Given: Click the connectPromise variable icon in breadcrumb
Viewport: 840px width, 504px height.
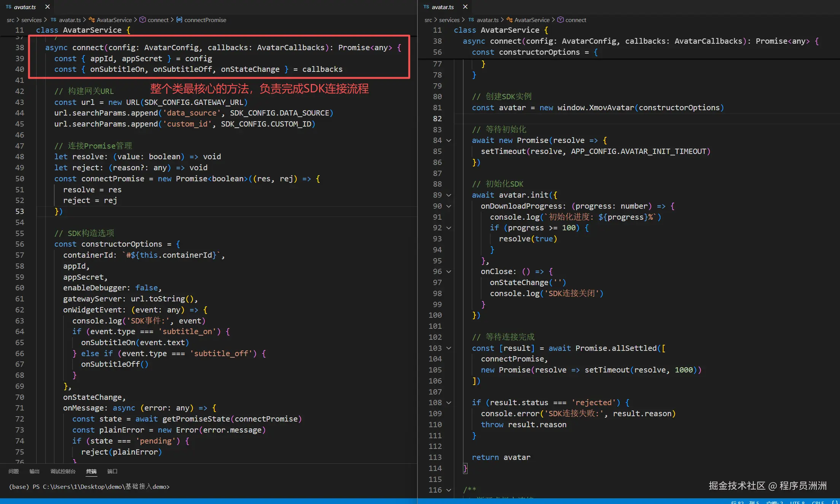Looking at the screenshot, I should click(x=179, y=20).
